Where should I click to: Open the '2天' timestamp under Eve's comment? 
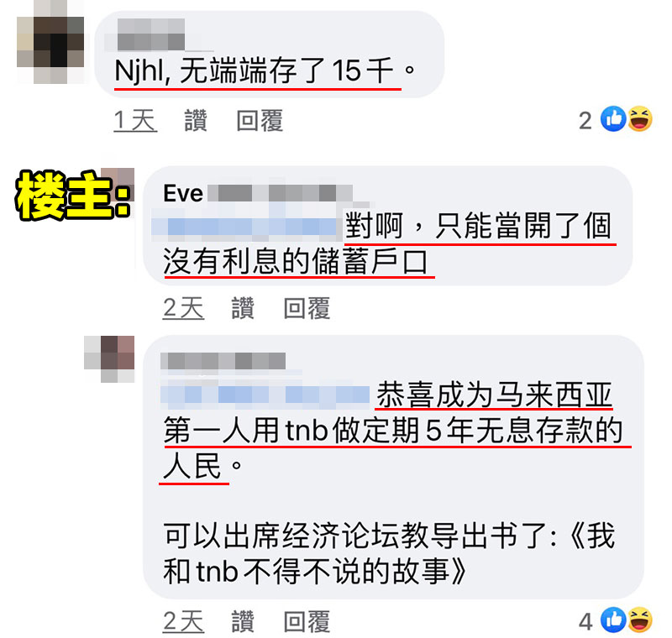pyautogui.click(x=183, y=308)
